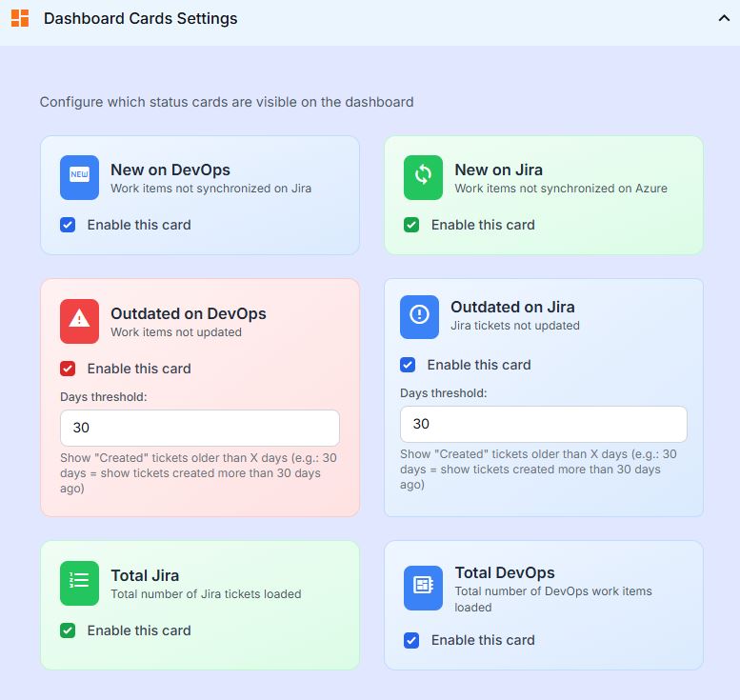This screenshot has width=740, height=700.
Task: Click the green sync icon for New on Jira
Action: click(x=423, y=178)
